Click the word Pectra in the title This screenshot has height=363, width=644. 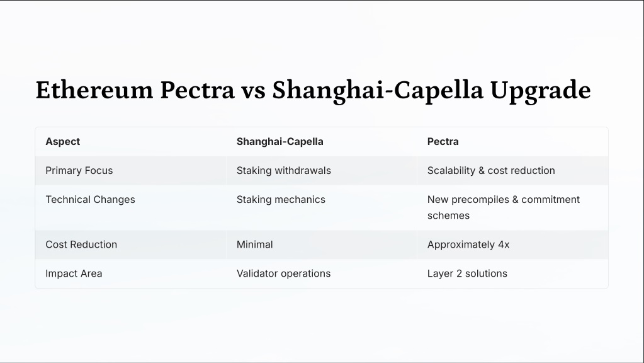(197, 90)
